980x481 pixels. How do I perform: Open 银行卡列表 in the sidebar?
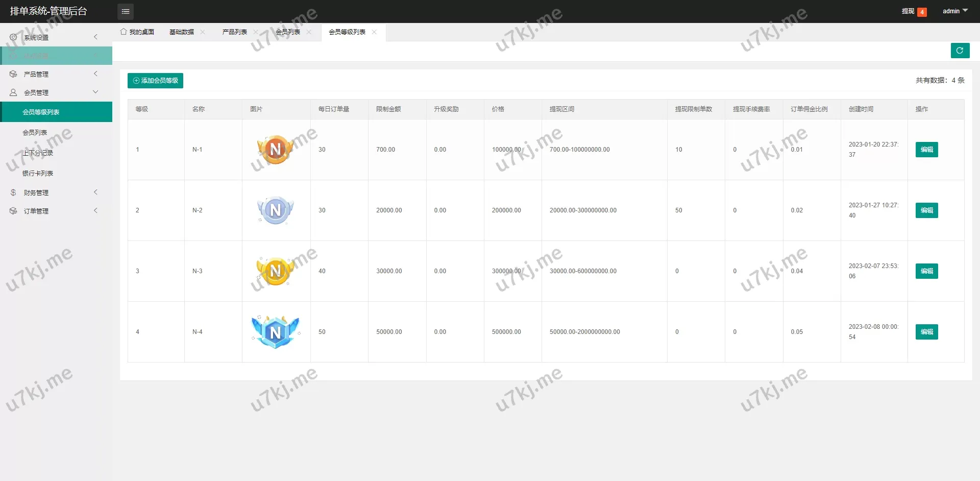pos(38,174)
